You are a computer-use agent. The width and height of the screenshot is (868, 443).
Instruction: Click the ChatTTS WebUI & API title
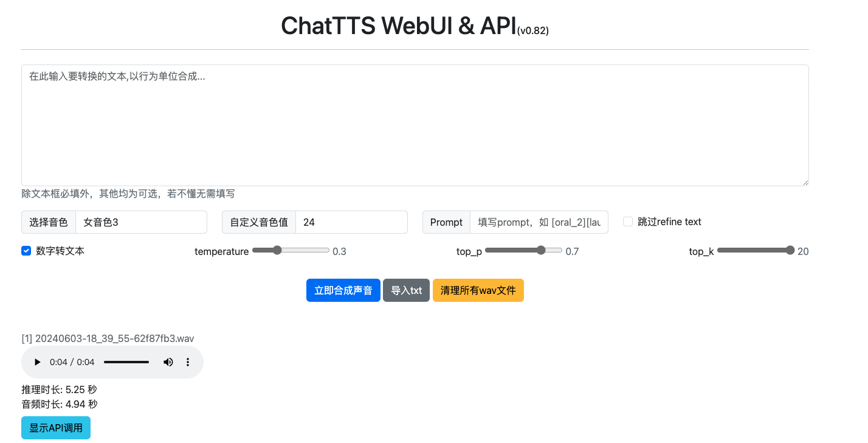[x=398, y=26]
